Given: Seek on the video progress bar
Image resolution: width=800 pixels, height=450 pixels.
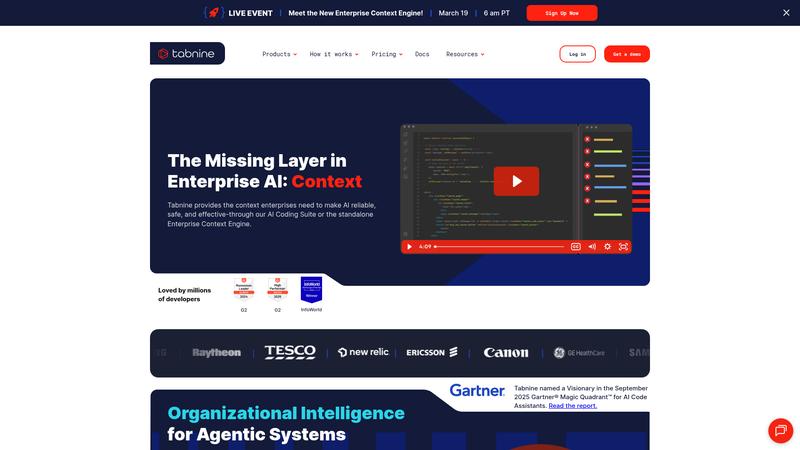Looking at the screenshot, I should pyautogui.click(x=499, y=246).
